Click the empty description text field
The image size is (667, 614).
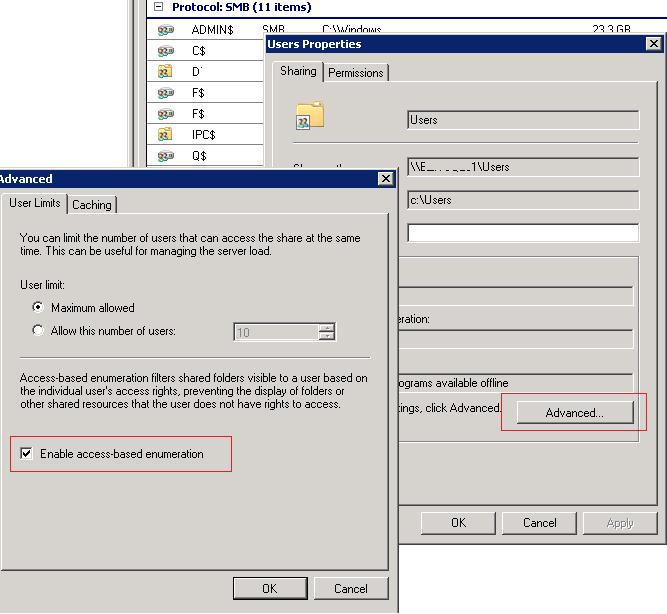(x=522, y=233)
